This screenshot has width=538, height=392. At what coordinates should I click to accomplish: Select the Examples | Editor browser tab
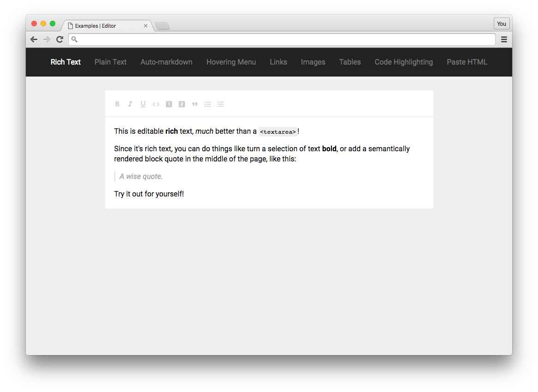pos(106,26)
